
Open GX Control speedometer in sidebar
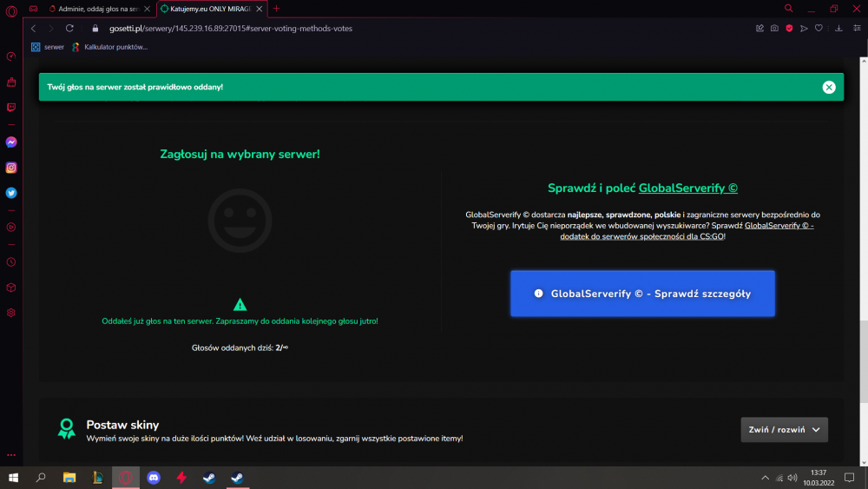tap(11, 56)
